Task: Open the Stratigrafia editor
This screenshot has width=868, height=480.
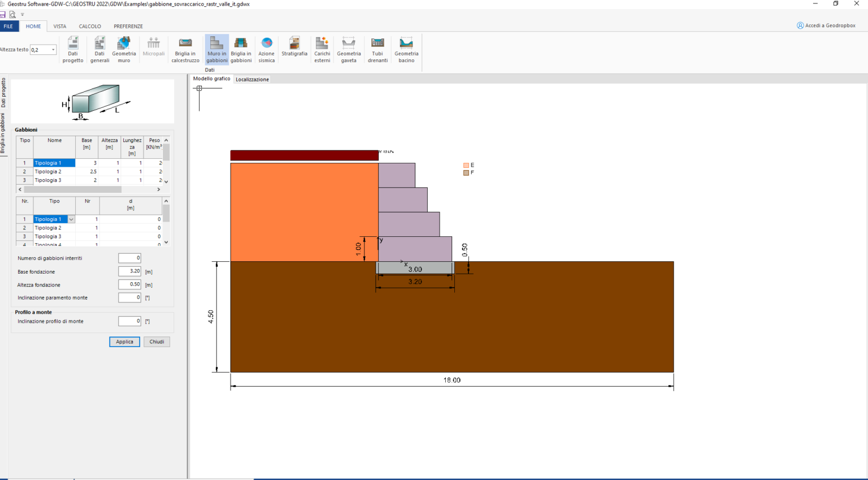Action: coord(294,49)
